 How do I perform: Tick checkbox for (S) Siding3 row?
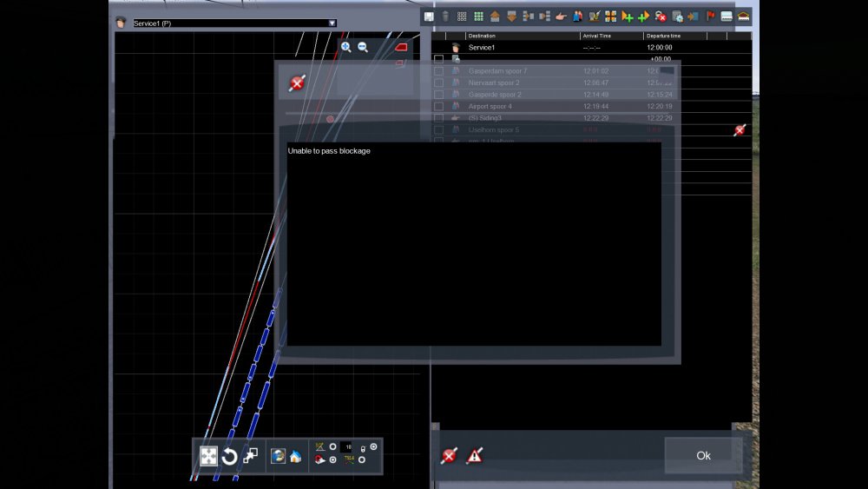coord(438,118)
